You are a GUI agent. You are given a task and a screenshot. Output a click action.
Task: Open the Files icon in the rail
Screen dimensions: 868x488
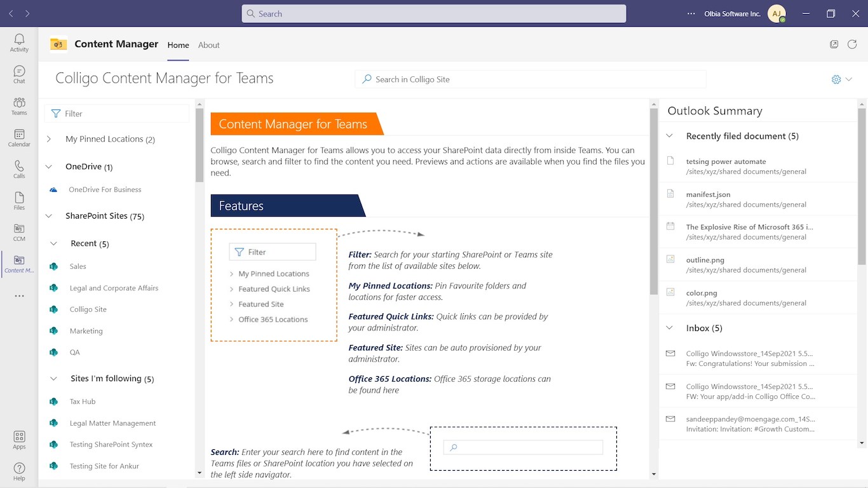pyautogui.click(x=19, y=201)
